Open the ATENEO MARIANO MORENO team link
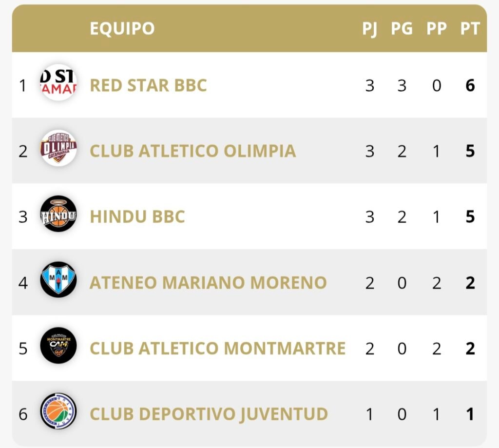 pyautogui.click(x=208, y=283)
